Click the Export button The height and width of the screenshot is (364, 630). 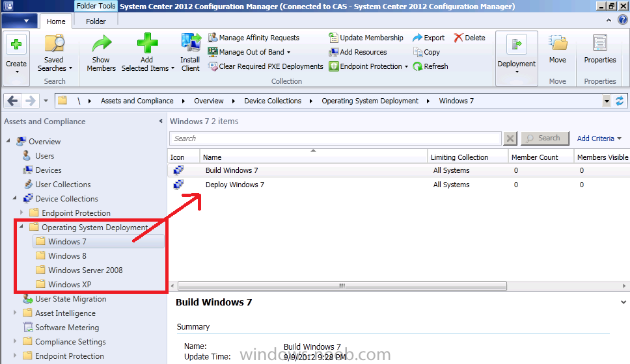coord(429,38)
